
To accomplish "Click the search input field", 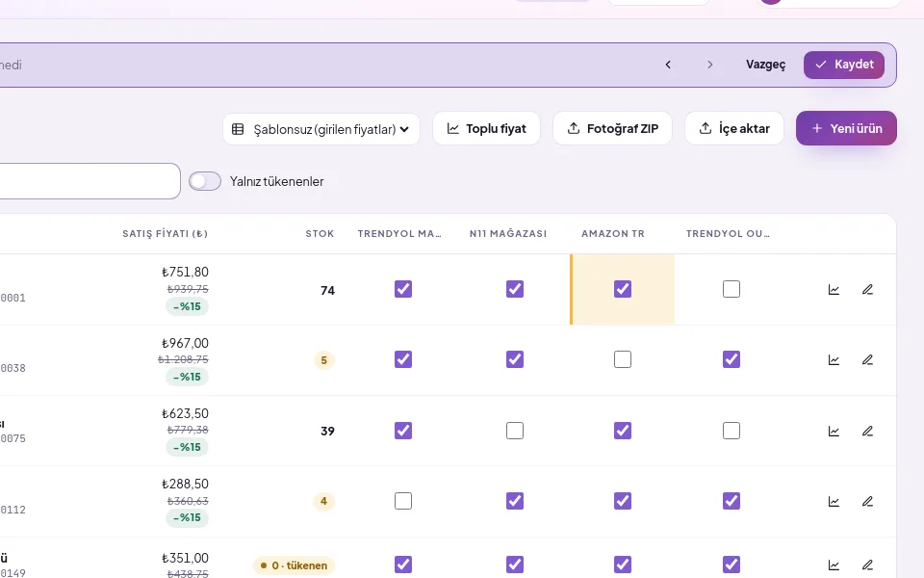I will pyautogui.click(x=89, y=181).
